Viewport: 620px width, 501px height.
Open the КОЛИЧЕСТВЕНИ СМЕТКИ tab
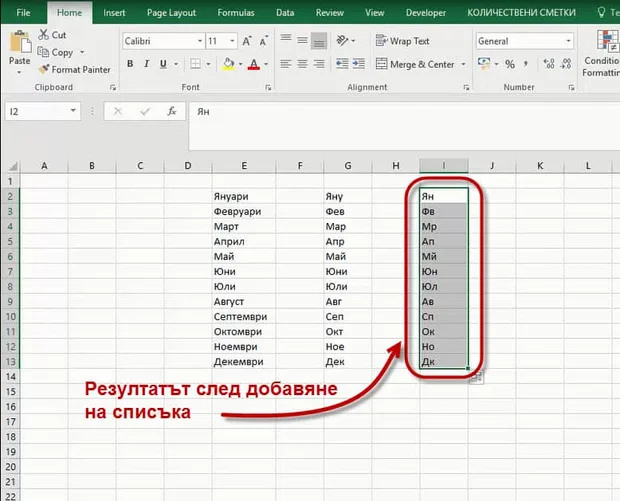tap(522, 13)
